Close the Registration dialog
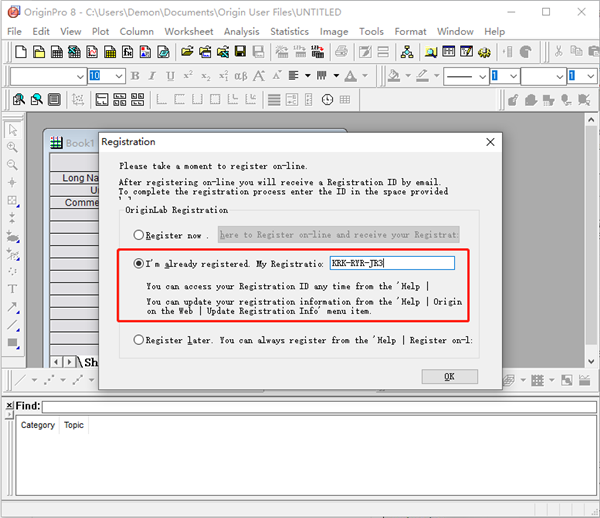Image resolution: width=600 pixels, height=518 pixels. coord(490,142)
